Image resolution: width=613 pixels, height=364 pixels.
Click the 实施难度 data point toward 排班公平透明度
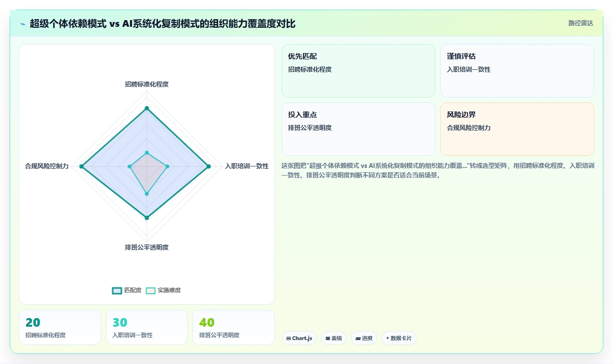coord(147,194)
